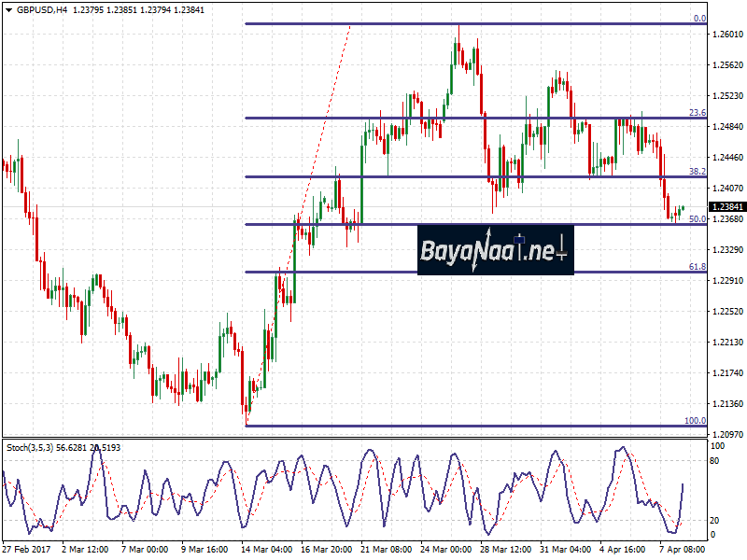Click the triangle arrow beside GBPUSD,H4
Screen dimensions: 747x560
pyautogui.click(x=8, y=9)
